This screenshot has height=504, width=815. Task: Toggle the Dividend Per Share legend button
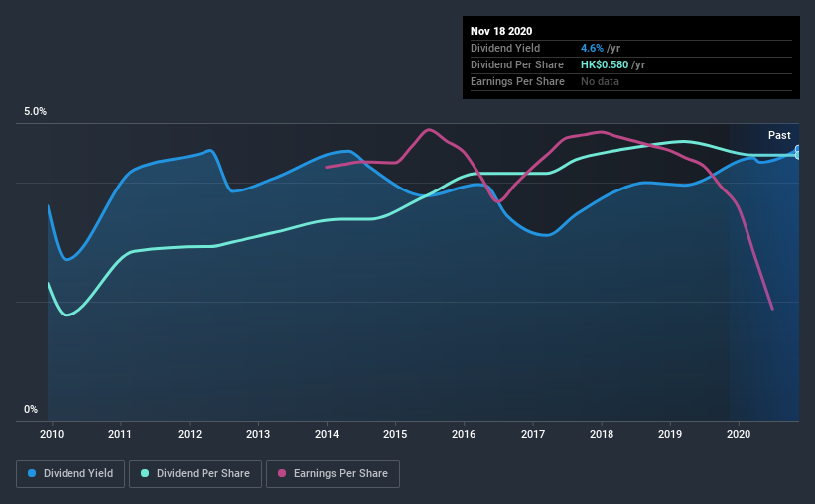click(196, 474)
